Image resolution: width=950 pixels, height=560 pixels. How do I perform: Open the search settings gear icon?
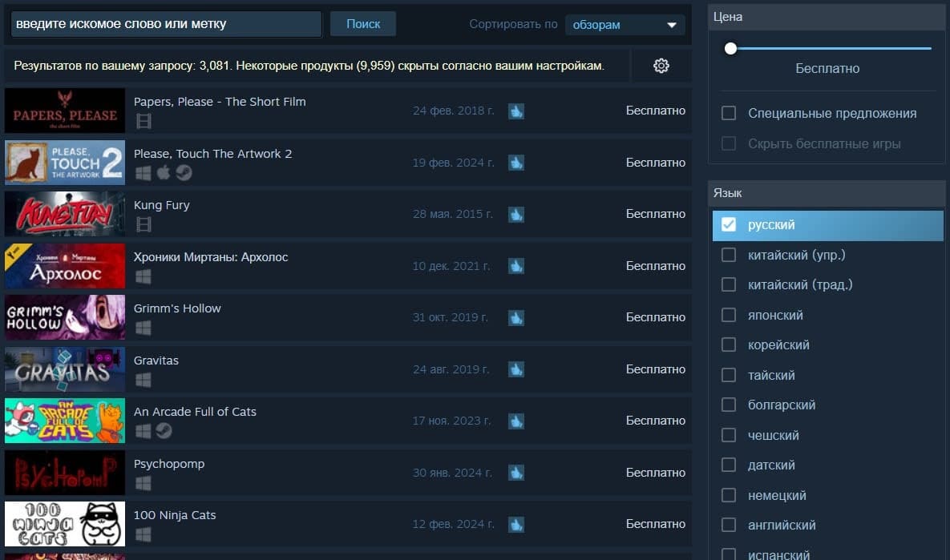point(661,66)
